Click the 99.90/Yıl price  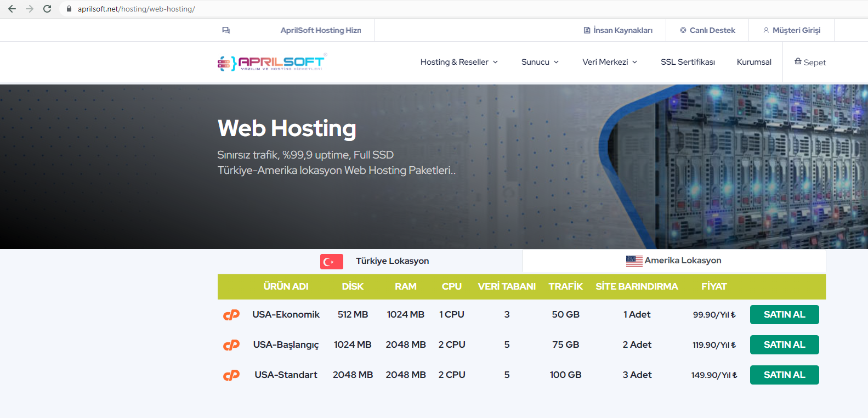pos(714,315)
